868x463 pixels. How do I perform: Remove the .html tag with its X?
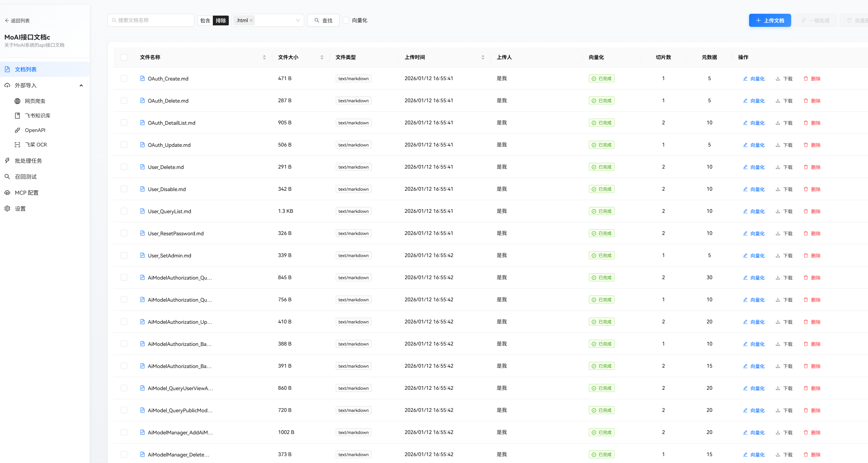[251, 21]
